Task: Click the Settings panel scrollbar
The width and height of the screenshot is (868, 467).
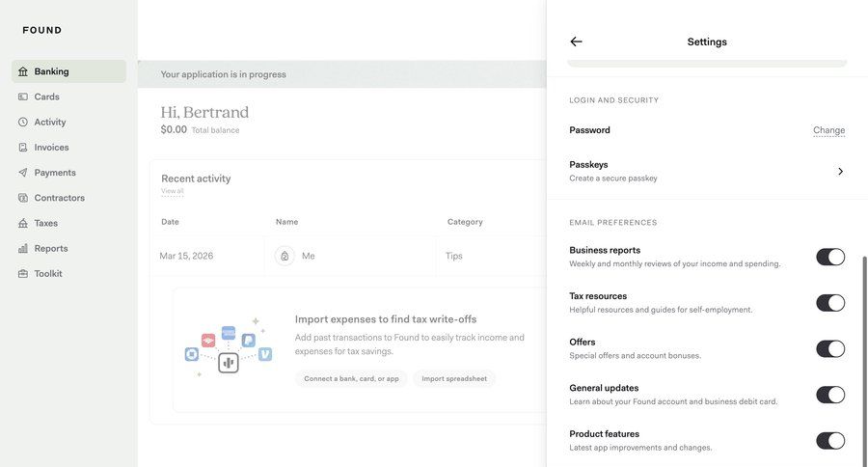Action: pos(865,360)
